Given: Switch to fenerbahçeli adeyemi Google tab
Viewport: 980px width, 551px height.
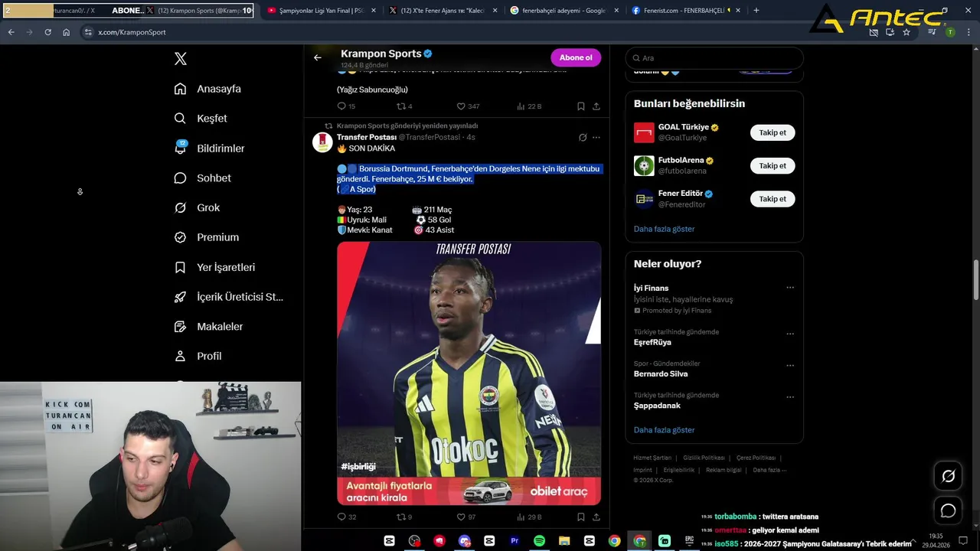Looking at the screenshot, I should (563, 11).
